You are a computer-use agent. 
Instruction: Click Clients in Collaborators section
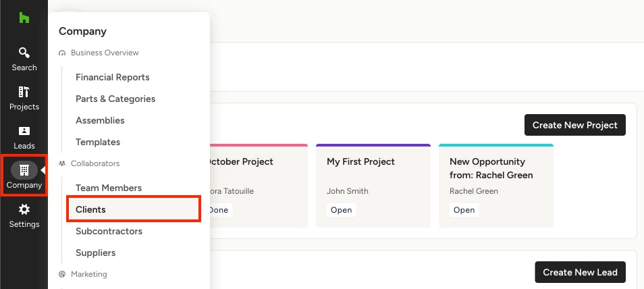[90, 210]
